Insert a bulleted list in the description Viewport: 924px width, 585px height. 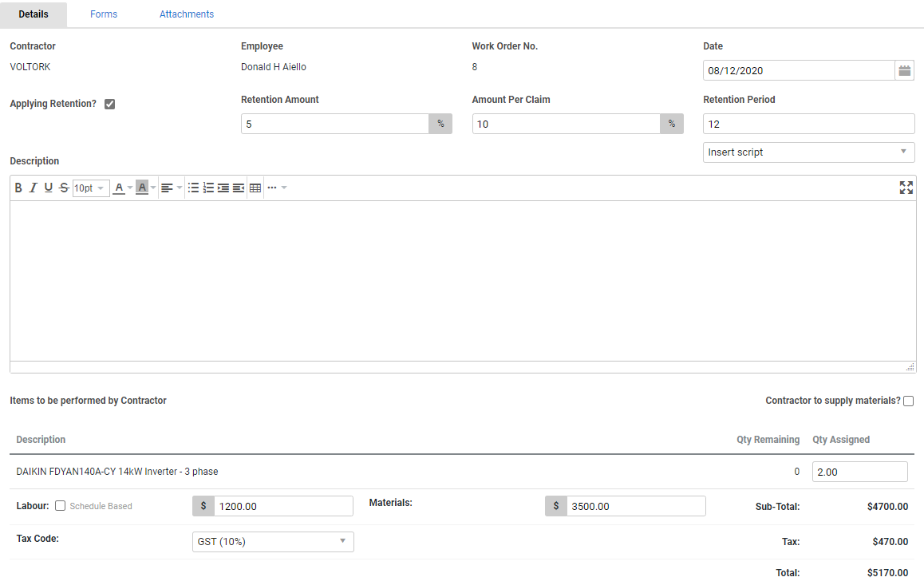(194, 188)
